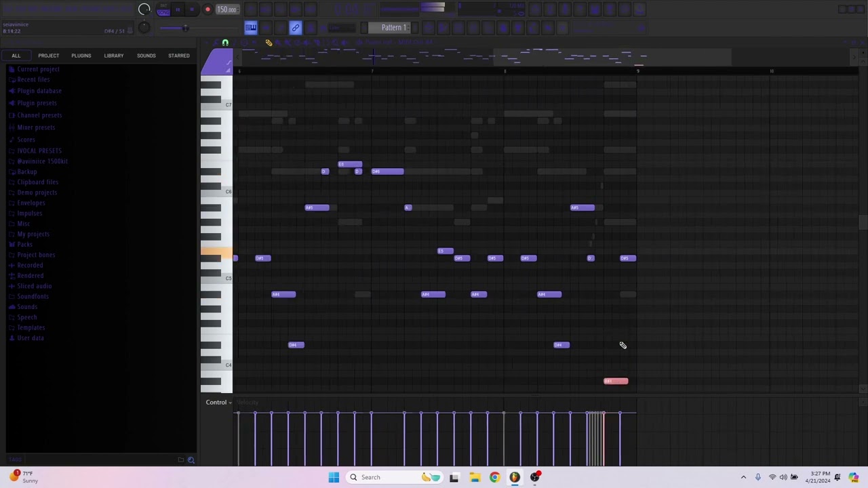Open the Packs folder
Image resolution: width=868 pixels, height=488 pixels.
pos(25,244)
